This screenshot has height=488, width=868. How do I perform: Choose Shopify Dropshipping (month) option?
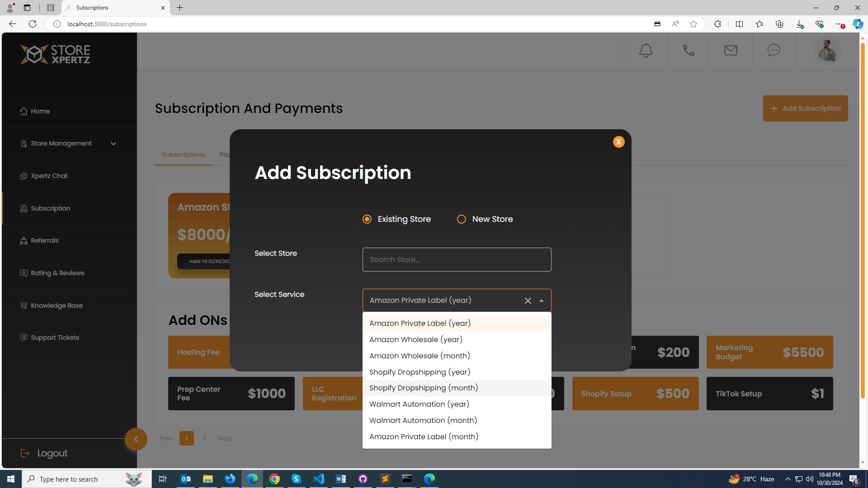pyautogui.click(x=457, y=388)
